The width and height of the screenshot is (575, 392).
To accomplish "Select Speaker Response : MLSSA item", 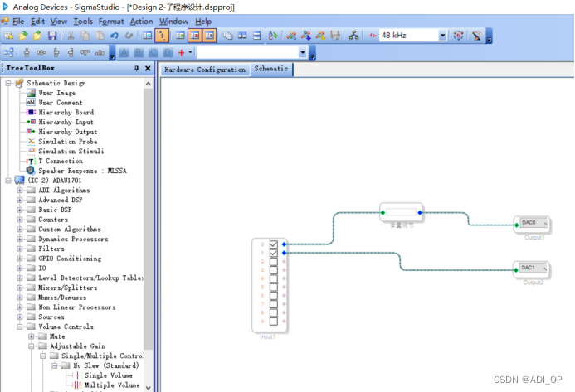I will tap(82, 171).
